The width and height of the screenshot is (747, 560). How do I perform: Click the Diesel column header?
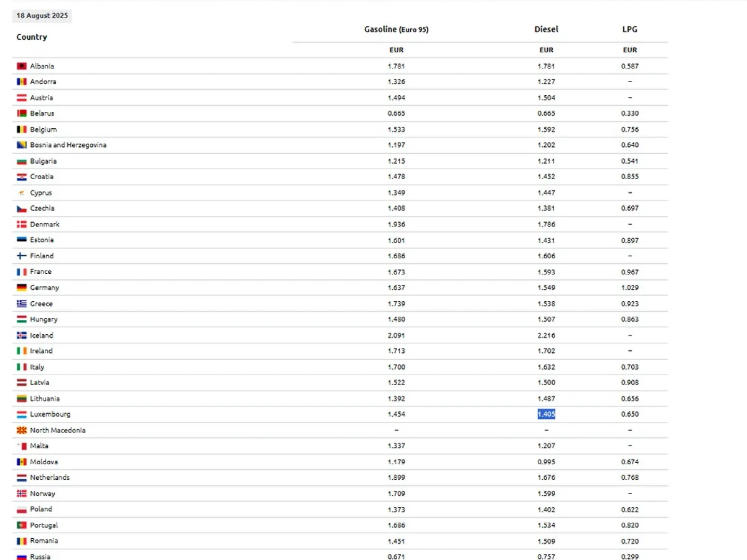(546, 29)
